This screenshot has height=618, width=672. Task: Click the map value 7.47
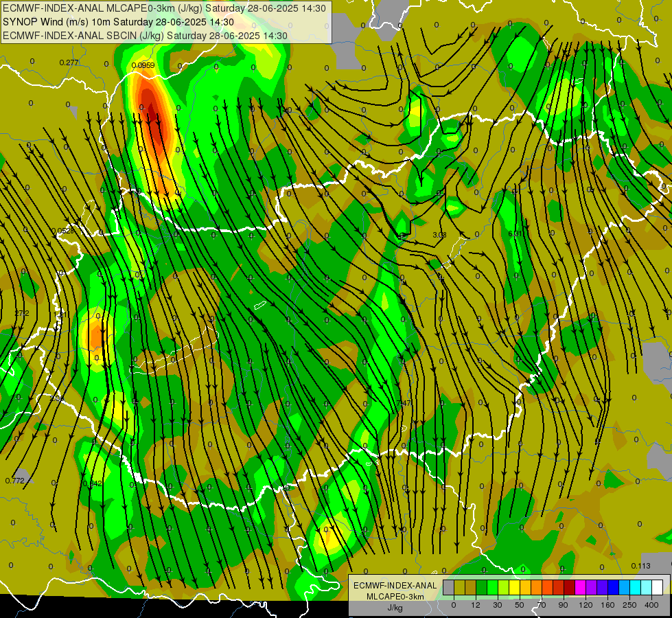[404, 403]
